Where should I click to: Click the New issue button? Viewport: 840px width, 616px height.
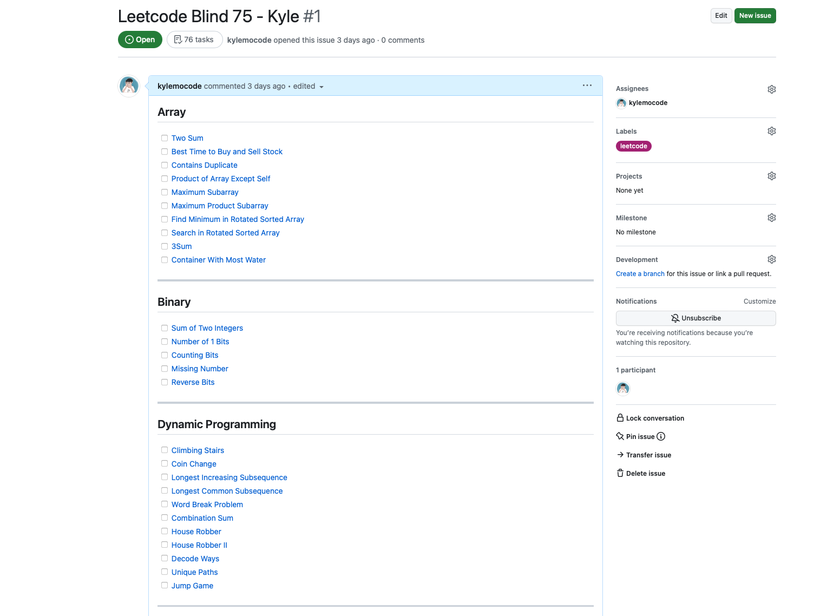tap(755, 16)
